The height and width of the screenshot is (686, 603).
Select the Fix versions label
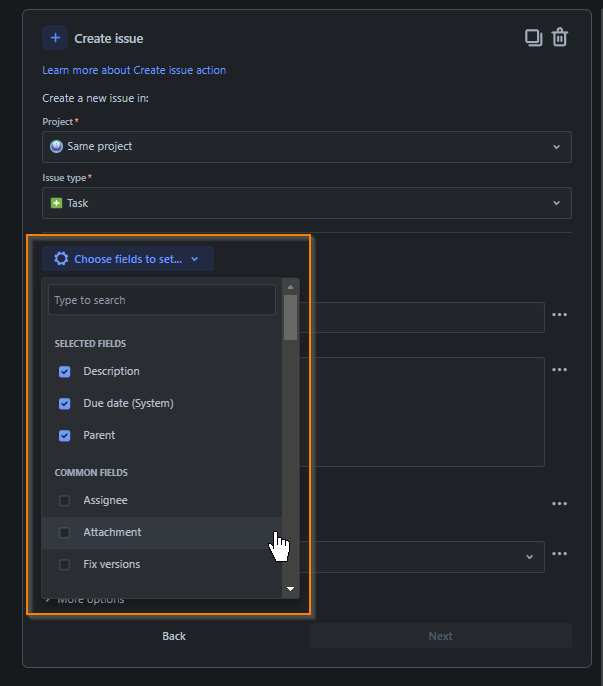coord(112,564)
